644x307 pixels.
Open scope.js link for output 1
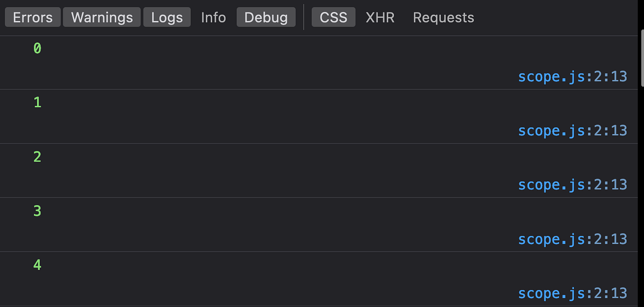click(572, 131)
